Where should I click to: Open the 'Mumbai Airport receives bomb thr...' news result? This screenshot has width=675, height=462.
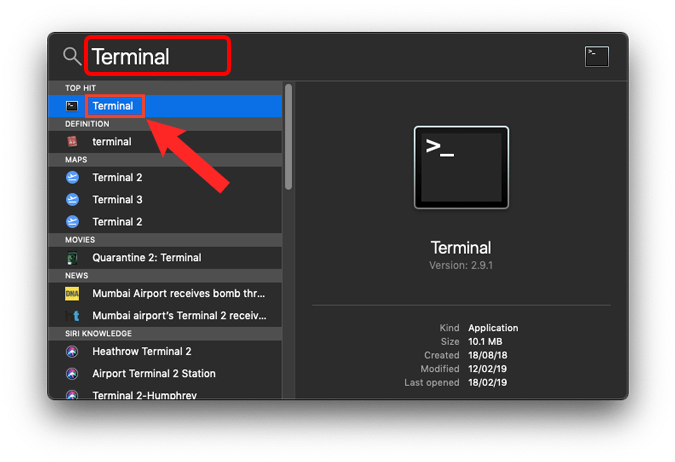coord(165,294)
